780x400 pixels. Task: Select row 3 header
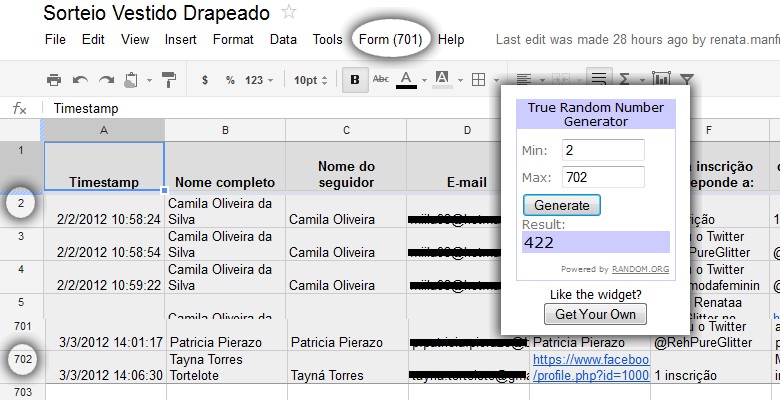coord(21,244)
